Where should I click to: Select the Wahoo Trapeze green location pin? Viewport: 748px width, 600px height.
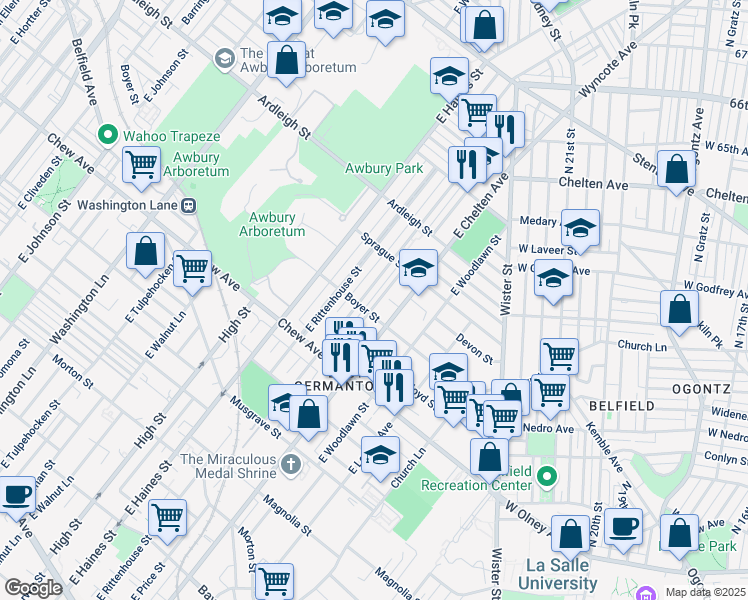(x=108, y=135)
